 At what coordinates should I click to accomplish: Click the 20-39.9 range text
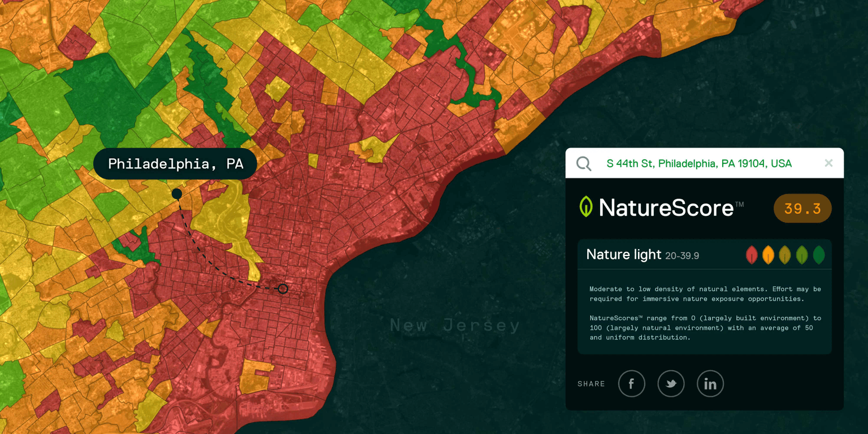point(682,256)
